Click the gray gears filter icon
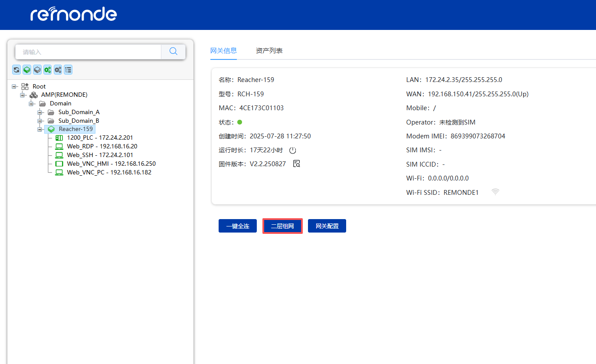Screen dimensions: 596x364 point(58,69)
